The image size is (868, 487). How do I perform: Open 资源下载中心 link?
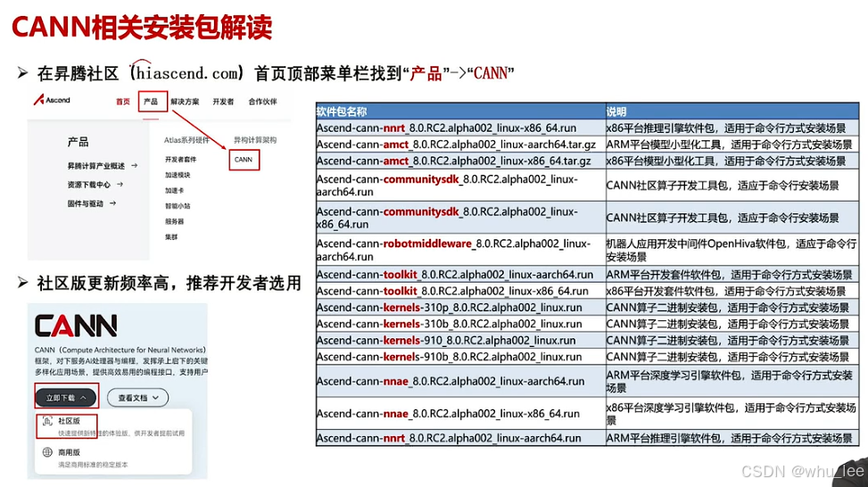pyautogui.click(x=89, y=185)
